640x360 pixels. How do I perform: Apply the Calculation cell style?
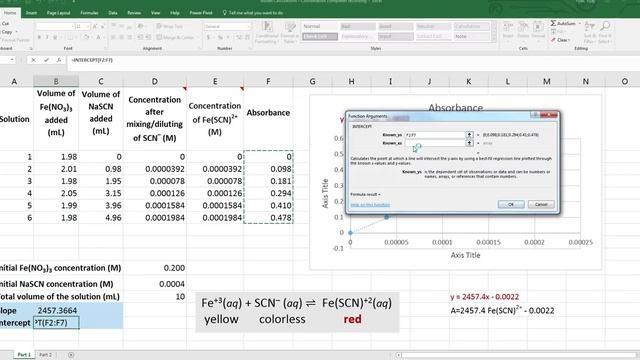(x=472, y=27)
